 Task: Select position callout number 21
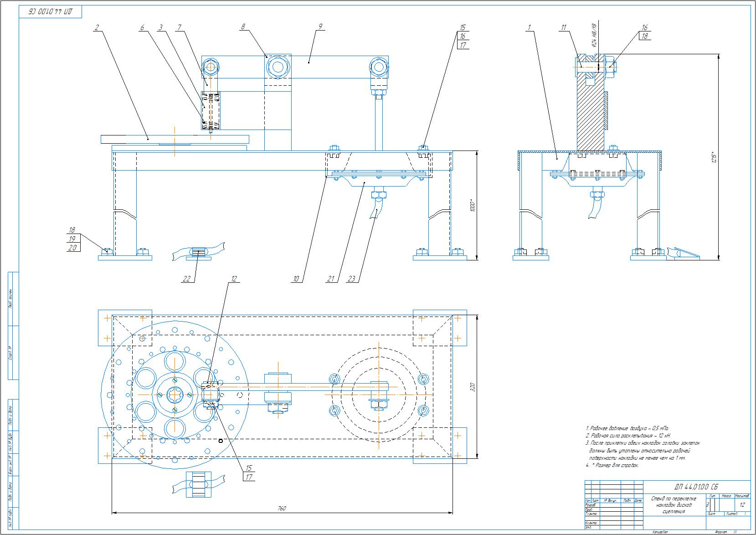pyautogui.click(x=331, y=279)
